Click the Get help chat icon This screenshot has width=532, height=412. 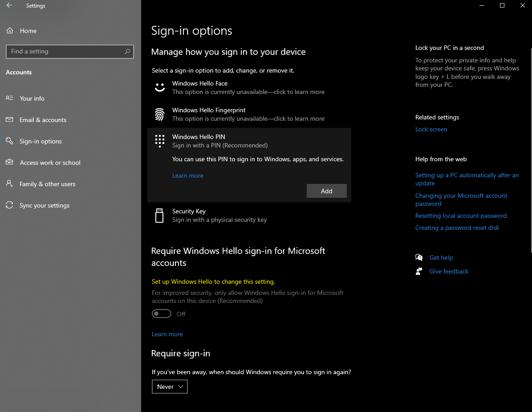[419, 257]
